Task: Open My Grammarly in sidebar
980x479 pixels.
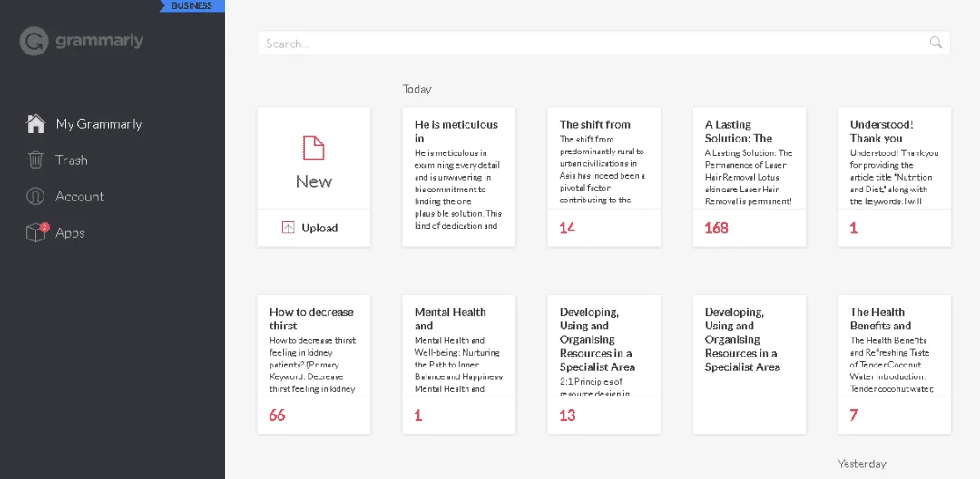Action: [x=99, y=123]
